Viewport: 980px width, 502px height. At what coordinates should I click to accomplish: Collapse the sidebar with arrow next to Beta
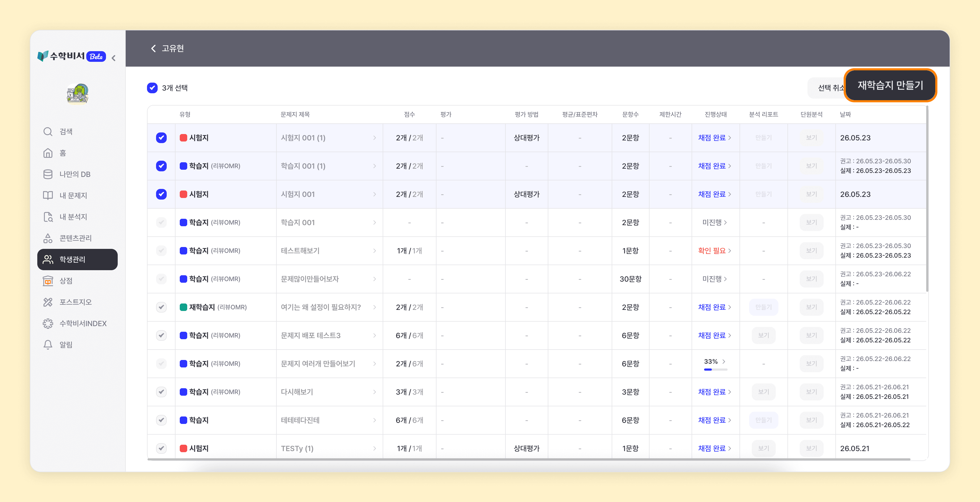point(113,58)
